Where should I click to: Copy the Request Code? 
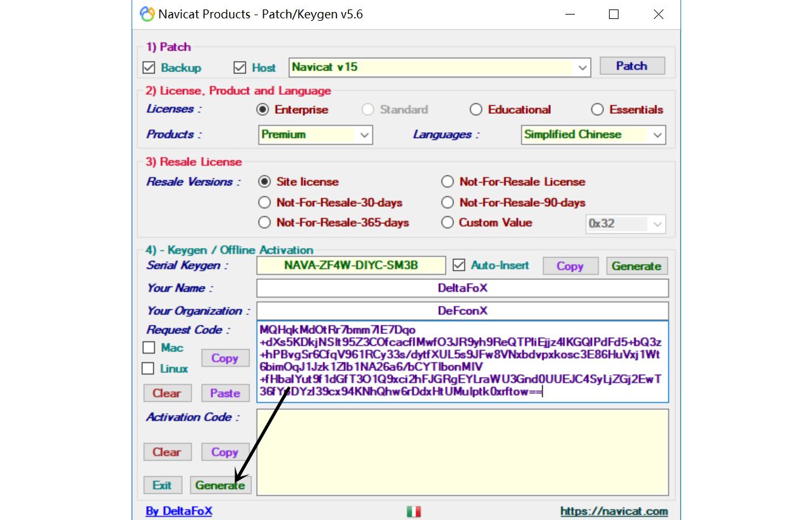(225, 358)
